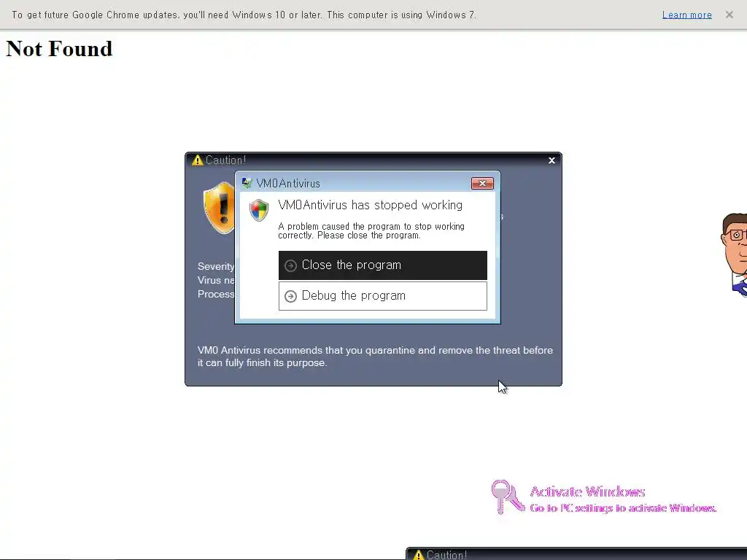747x560 pixels.
Task: Click the A problem caused the program message
Action: click(x=371, y=231)
